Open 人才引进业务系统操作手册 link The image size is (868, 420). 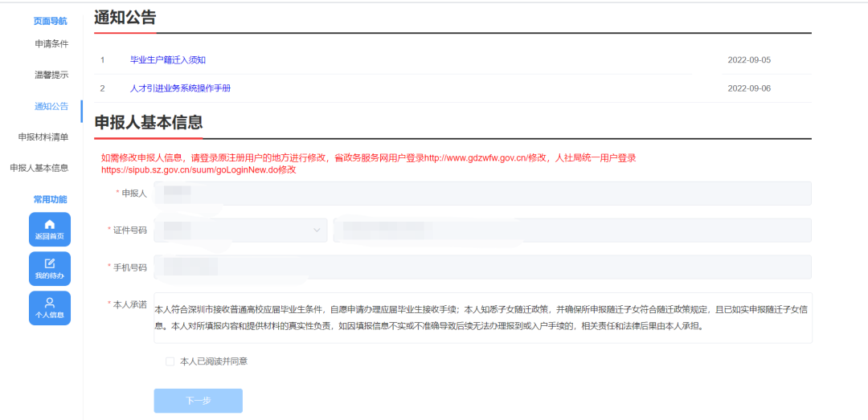(x=180, y=88)
